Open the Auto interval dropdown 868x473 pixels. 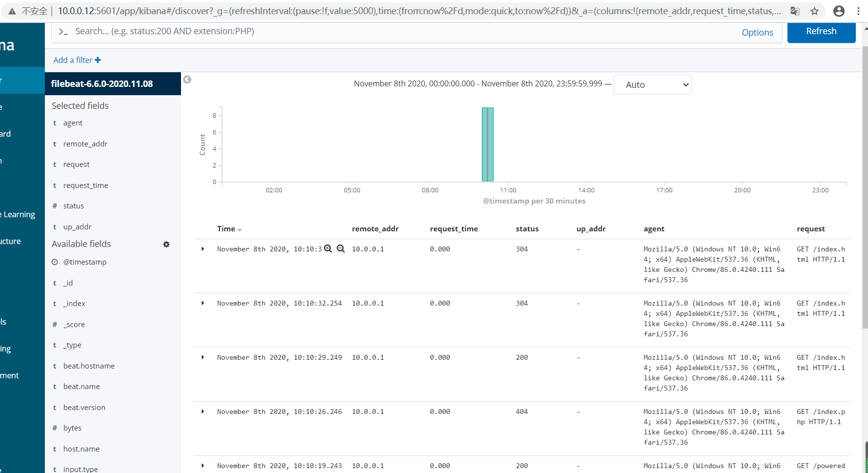[652, 84]
